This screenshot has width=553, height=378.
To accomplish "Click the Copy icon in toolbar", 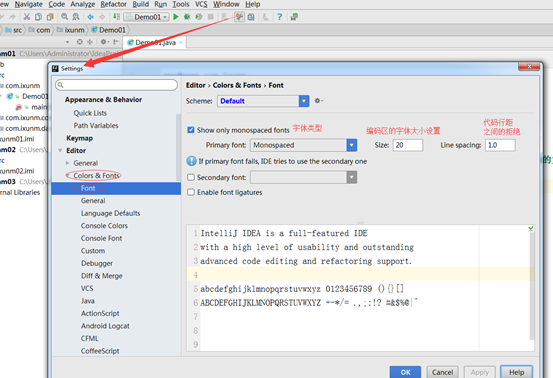I will point(38,17).
